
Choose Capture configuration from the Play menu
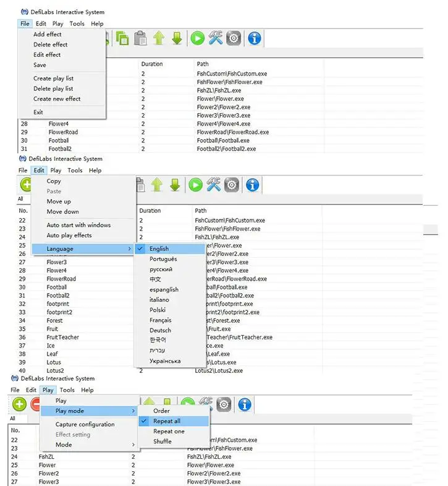pos(89,424)
